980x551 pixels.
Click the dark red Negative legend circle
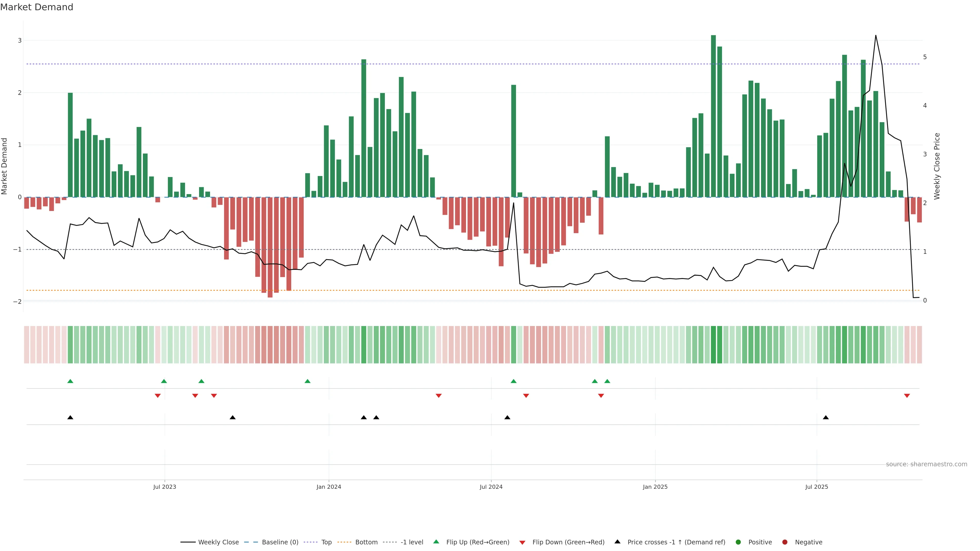click(785, 542)
